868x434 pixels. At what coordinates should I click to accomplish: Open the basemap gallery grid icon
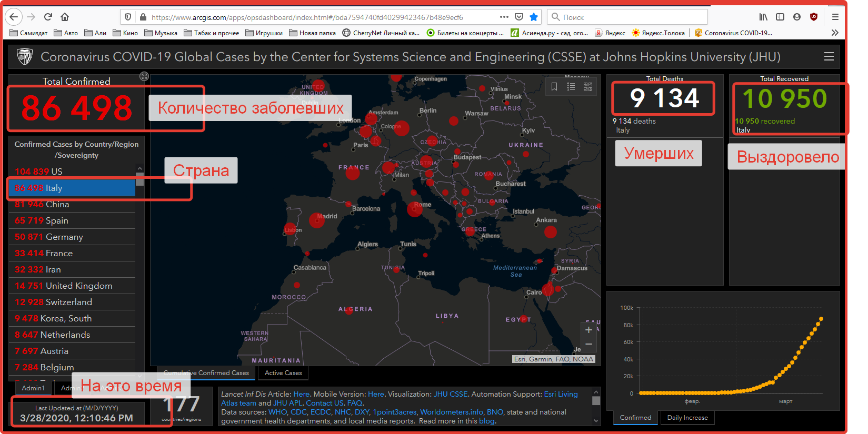click(588, 87)
